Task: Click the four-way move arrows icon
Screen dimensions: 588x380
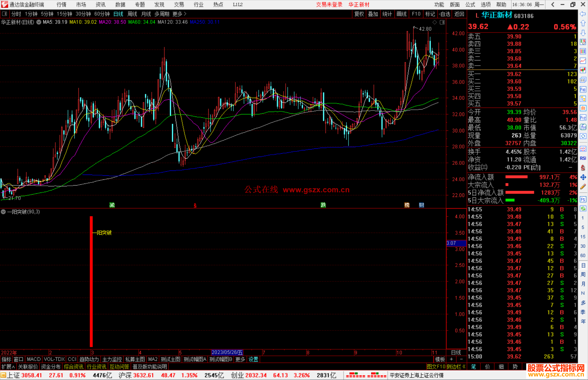Action: [x=583, y=177]
